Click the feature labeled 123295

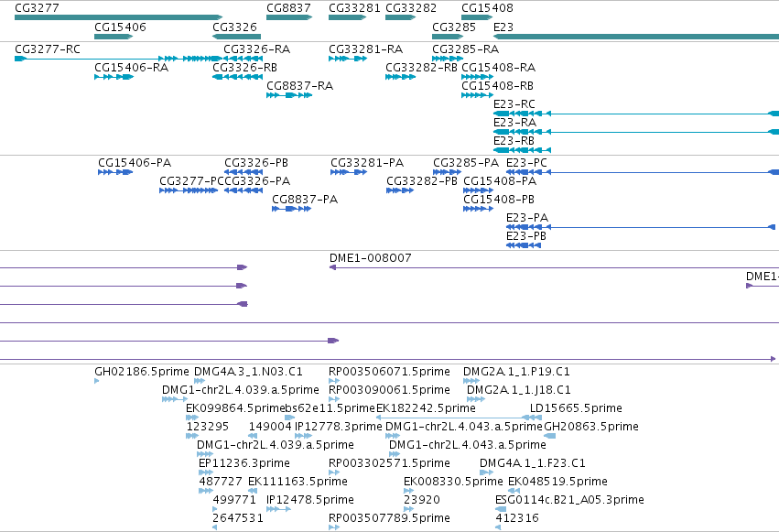tap(191, 436)
